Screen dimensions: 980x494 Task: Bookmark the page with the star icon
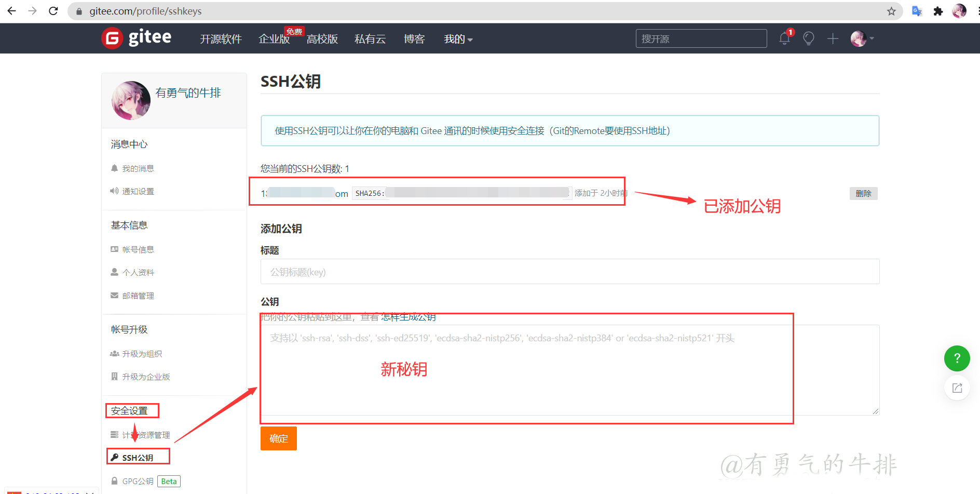click(x=891, y=11)
